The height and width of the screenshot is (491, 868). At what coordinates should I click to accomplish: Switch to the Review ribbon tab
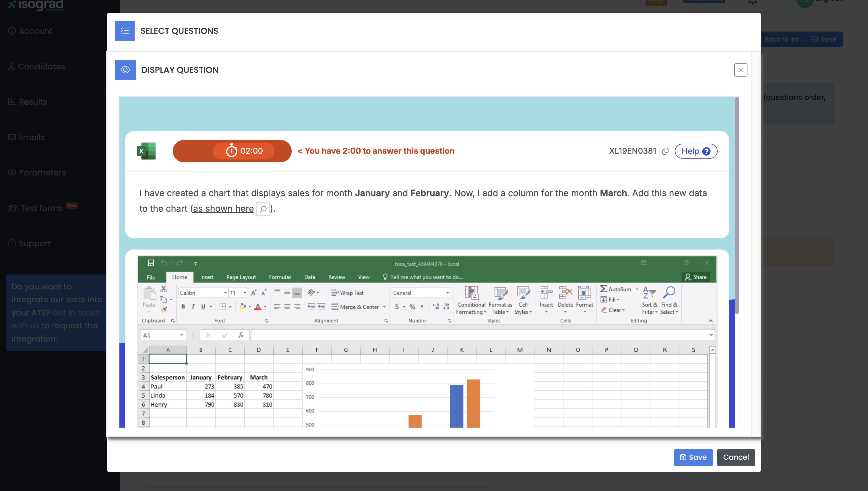tap(336, 277)
